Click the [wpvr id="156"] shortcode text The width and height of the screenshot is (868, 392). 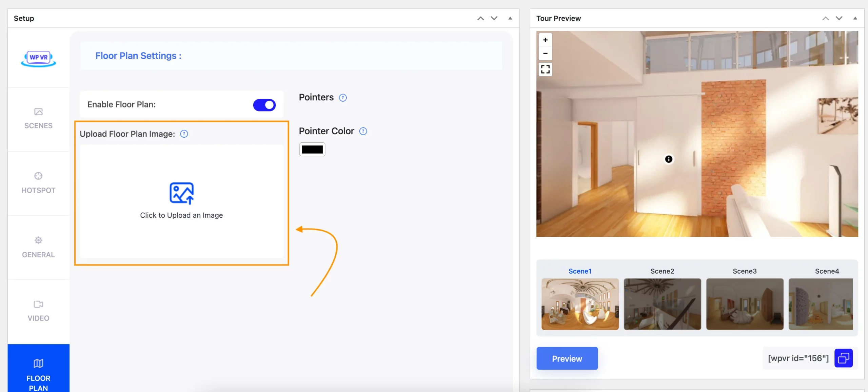tap(798, 358)
